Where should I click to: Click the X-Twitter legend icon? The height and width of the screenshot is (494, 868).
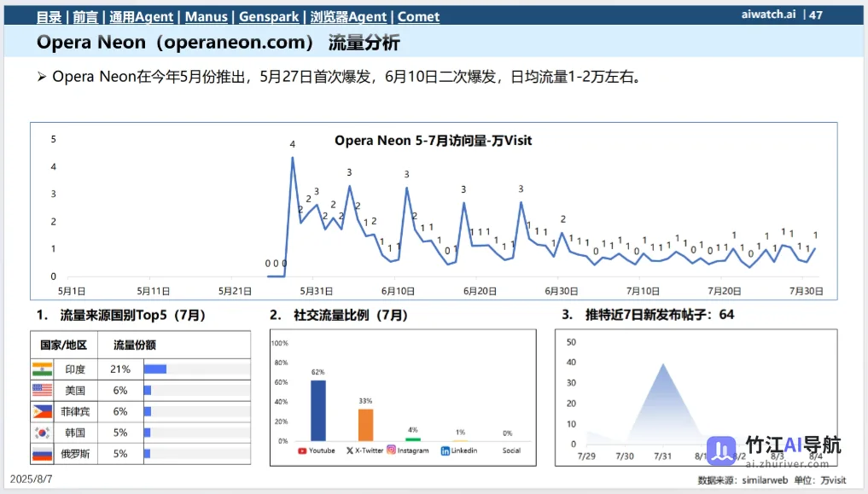350,450
